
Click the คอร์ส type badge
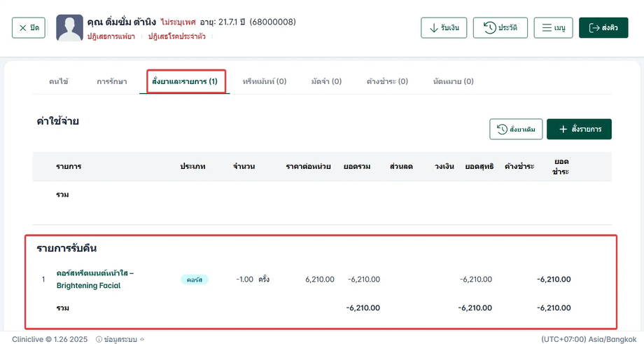(x=195, y=280)
